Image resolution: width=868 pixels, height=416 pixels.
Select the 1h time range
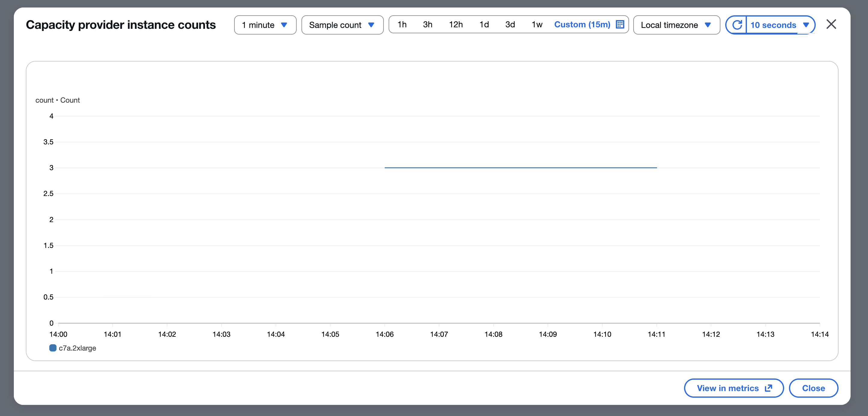point(402,25)
